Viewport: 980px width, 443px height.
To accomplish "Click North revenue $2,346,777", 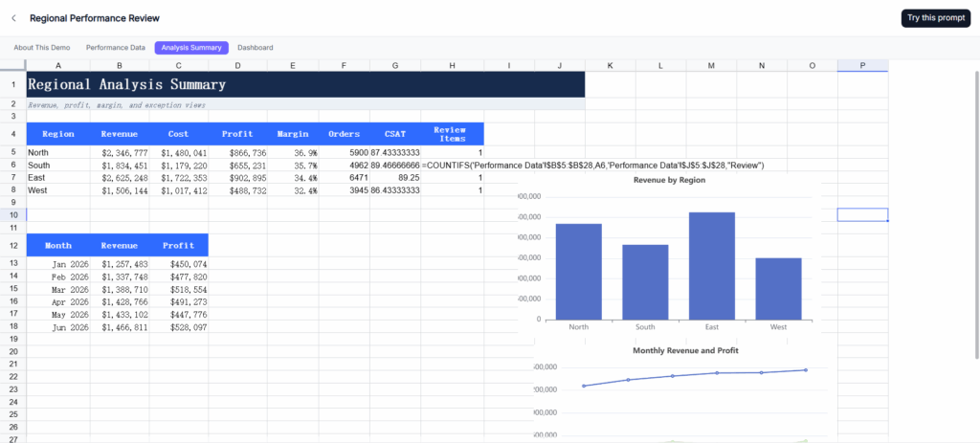I will [x=120, y=152].
